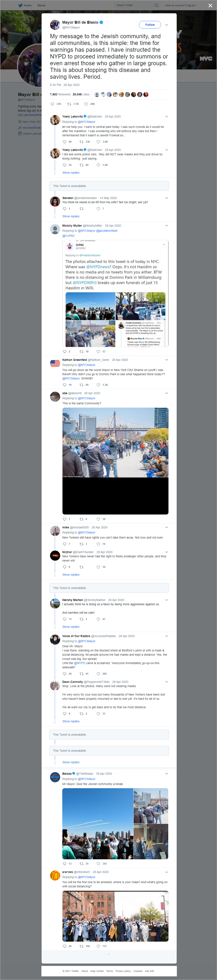The width and height of the screenshot is (217, 980).
Task: Click the search magnifier icon
Action: coord(156,5)
